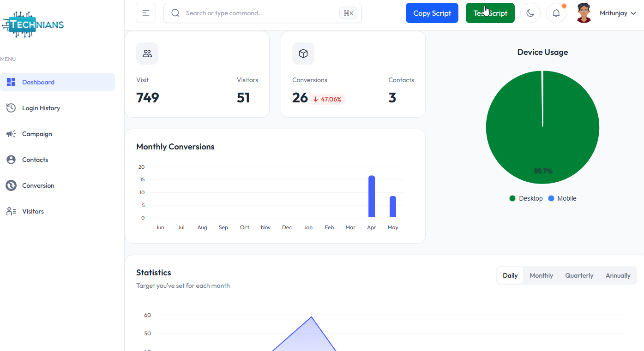Click the Mritunjay profile avatar
This screenshot has width=644, height=351.
pos(584,13)
